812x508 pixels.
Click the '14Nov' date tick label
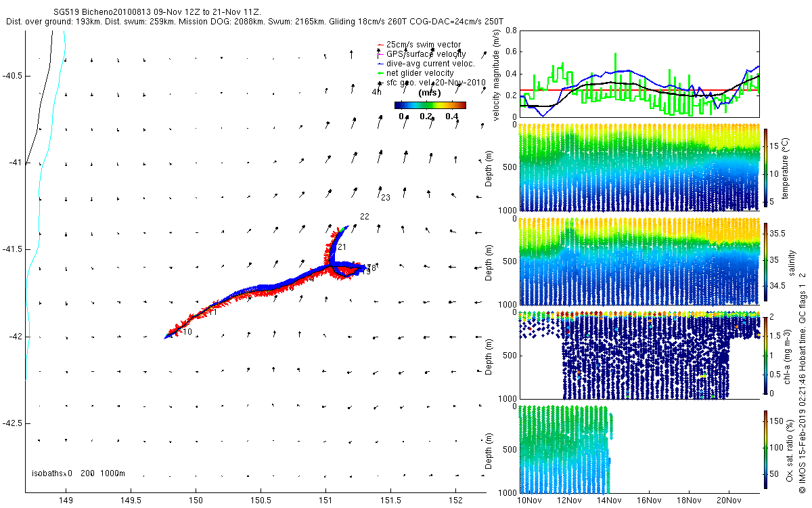pyautogui.click(x=609, y=501)
